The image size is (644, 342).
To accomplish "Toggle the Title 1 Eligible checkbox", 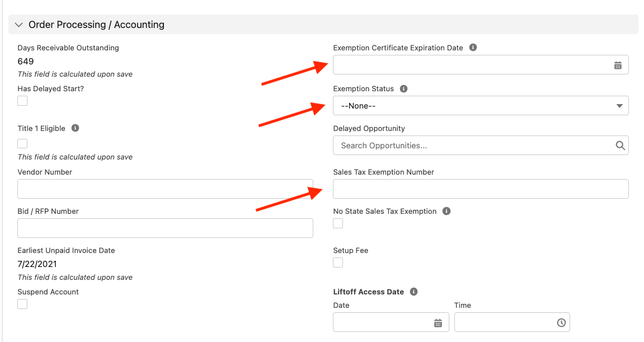I will [x=22, y=143].
